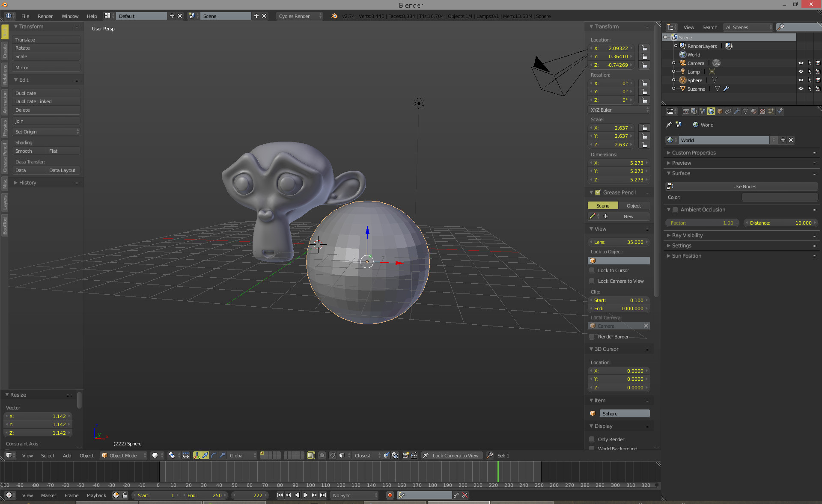Screen dimensions: 822x504
Task: Expand the Custom Properties panel
Action: pyautogui.click(x=694, y=153)
